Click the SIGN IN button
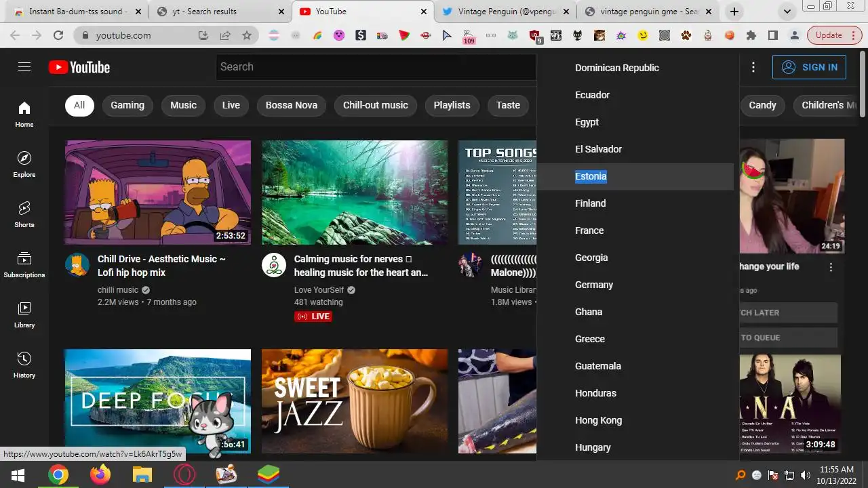The image size is (868, 488). point(809,67)
